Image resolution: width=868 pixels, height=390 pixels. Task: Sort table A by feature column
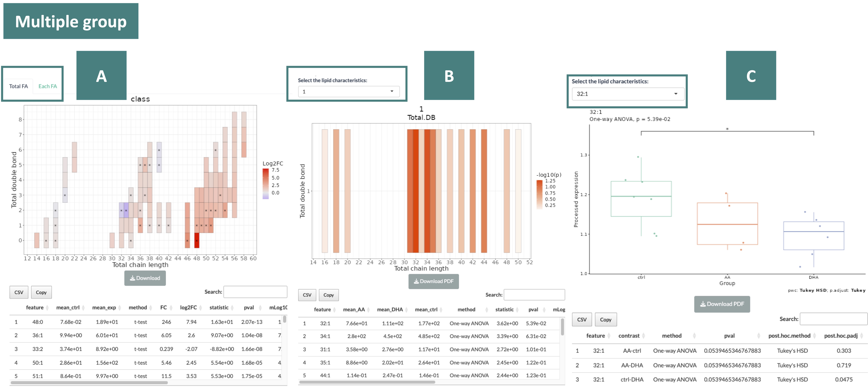coord(35,307)
